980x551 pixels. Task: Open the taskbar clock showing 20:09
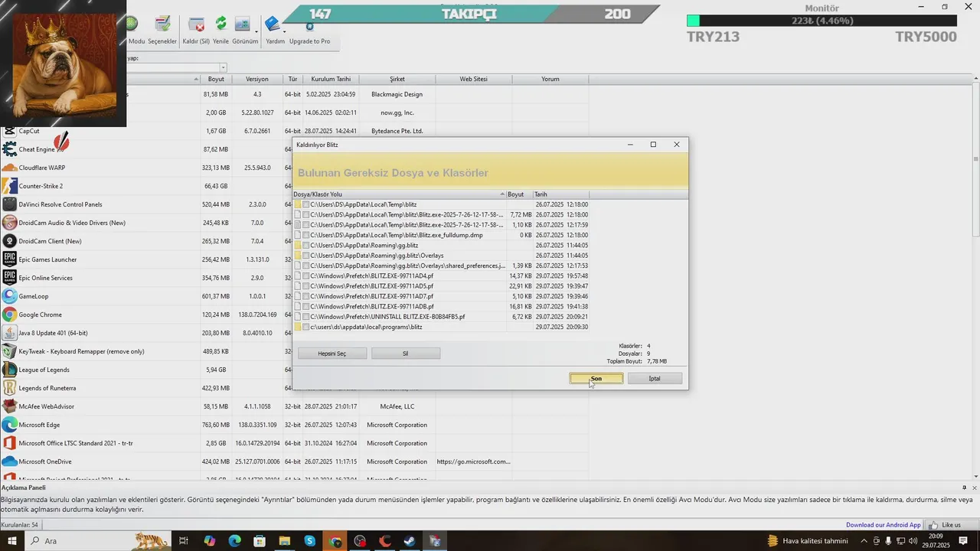click(x=936, y=541)
